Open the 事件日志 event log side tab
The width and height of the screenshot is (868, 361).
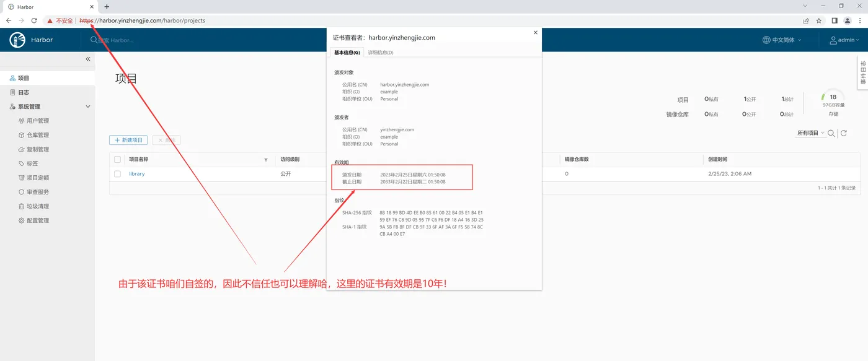(x=862, y=73)
